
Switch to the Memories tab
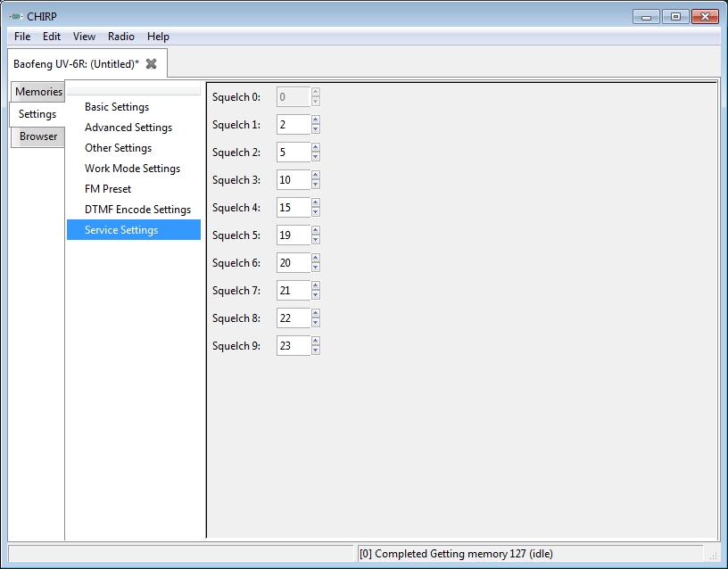pos(38,92)
